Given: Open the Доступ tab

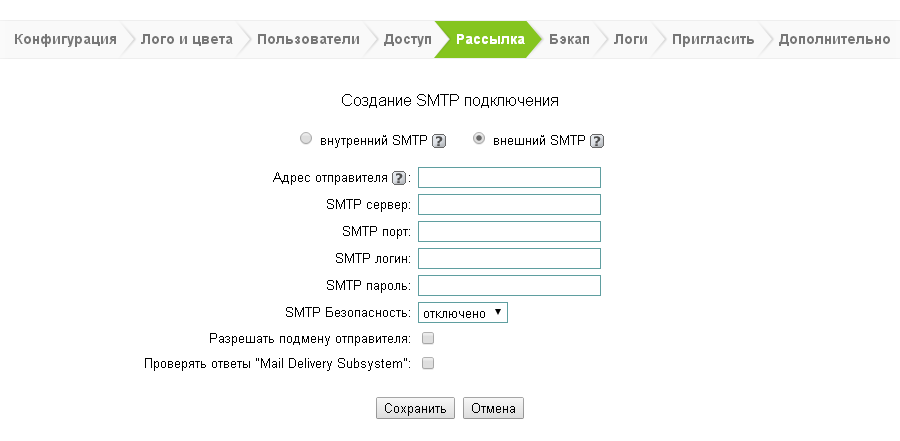Looking at the screenshot, I should click(407, 40).
